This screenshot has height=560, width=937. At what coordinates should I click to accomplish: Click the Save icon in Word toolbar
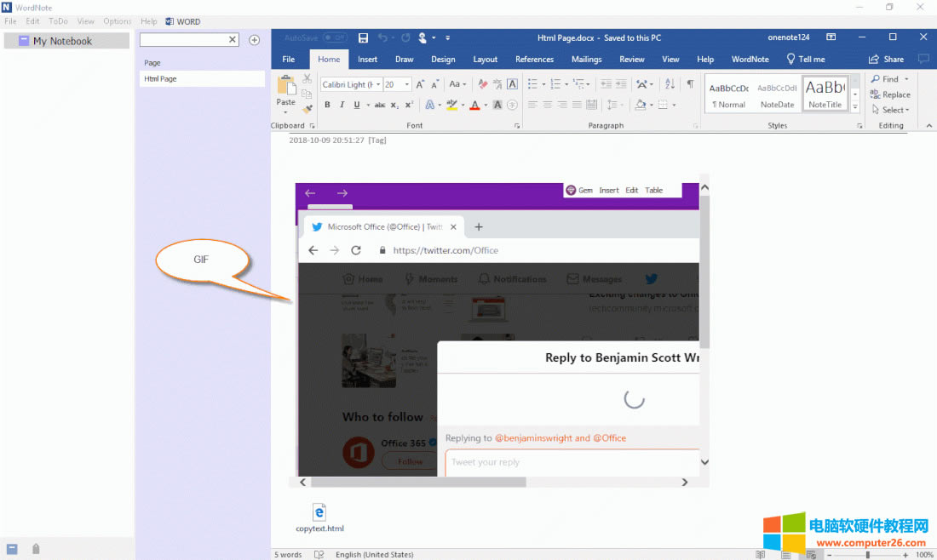(364, 37)
